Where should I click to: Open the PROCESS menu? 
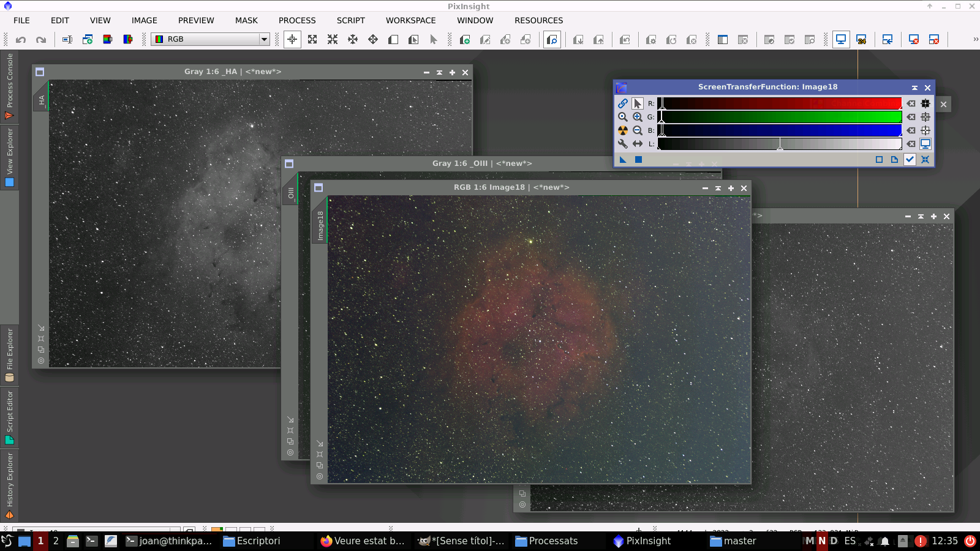point(297,20)
